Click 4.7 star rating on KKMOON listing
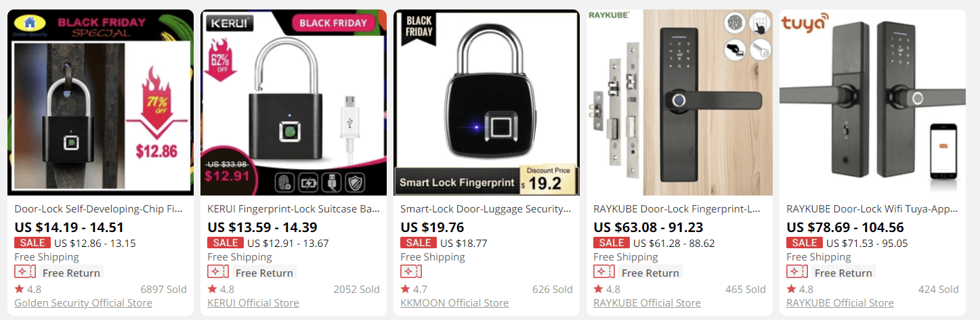This screenshot has height=320, width=980. click(414, 289)
